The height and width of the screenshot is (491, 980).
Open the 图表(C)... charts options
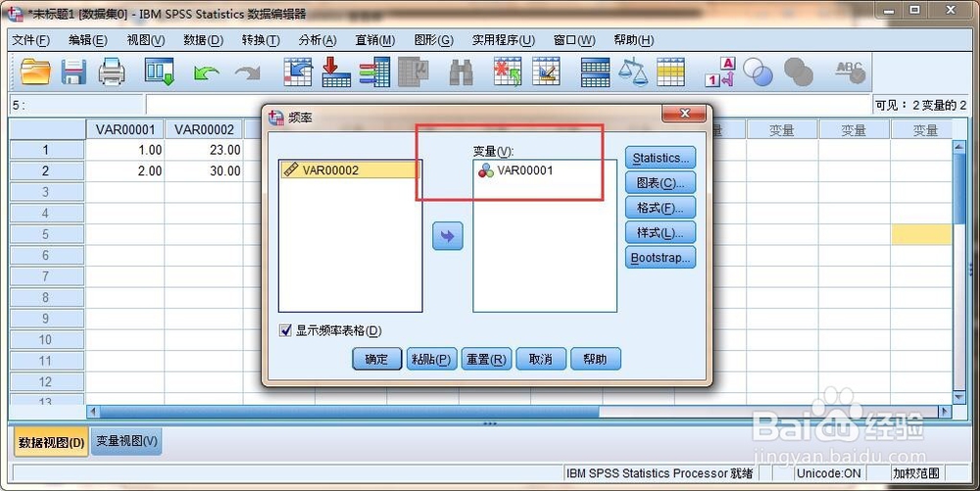pyautogui.click(x=661, y=183)
